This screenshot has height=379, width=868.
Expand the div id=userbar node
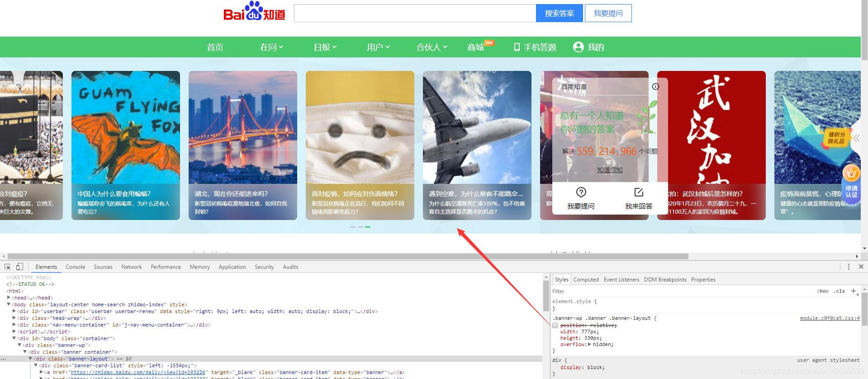pos(14,311)
